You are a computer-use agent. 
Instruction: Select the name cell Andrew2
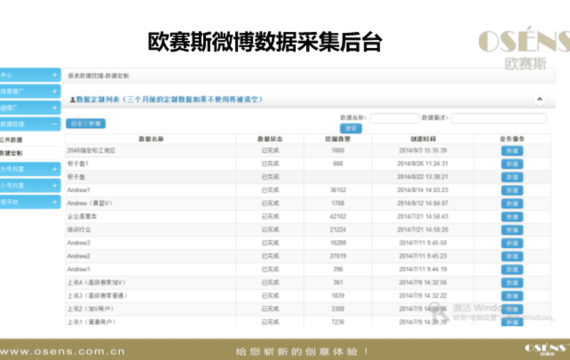(x=79, y=256)
